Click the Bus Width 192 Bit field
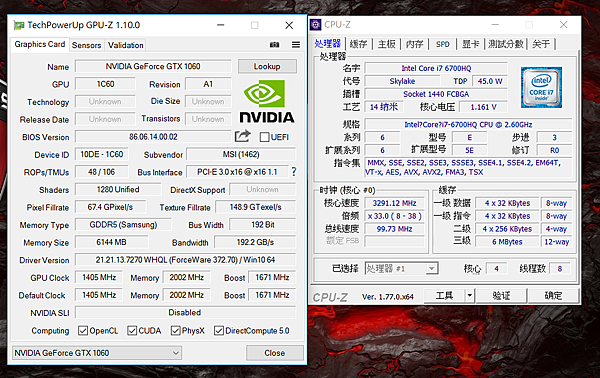 [x=262, y=225]
